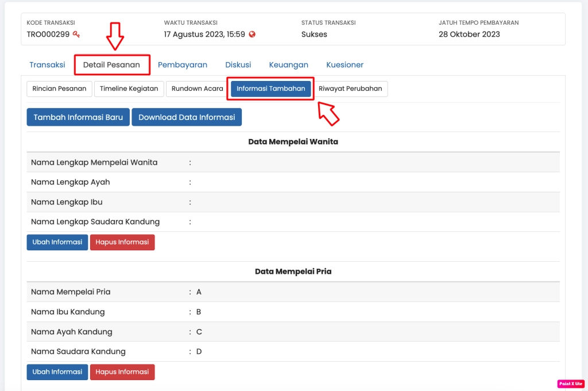Open the Transaksi tab
This screenshot has width=588, height=391.
tap(47, 65)
